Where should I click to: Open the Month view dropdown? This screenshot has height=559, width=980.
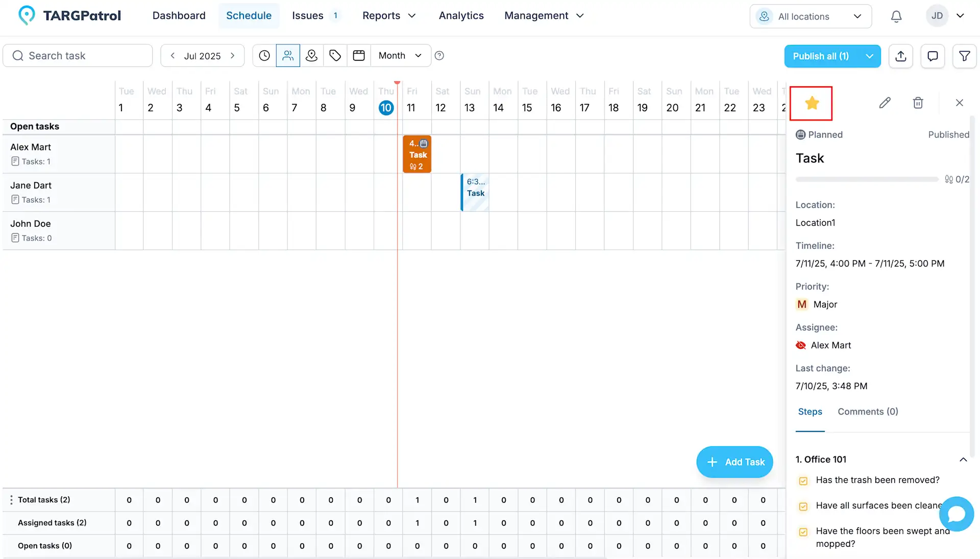(400, 56)
